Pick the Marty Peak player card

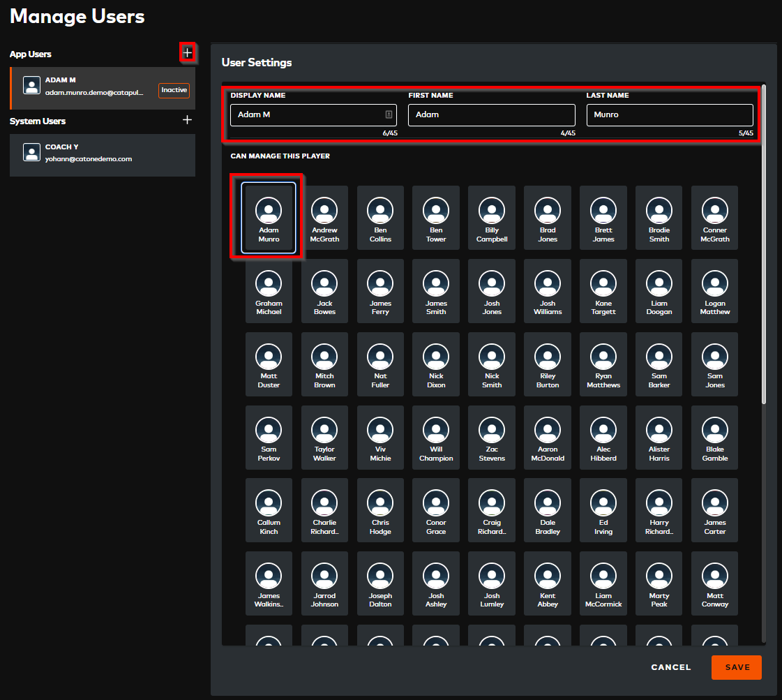point(659,583)
